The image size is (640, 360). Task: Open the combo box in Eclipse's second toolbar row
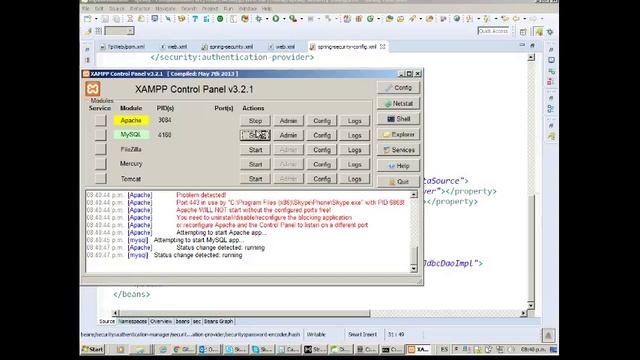point(119,31)
